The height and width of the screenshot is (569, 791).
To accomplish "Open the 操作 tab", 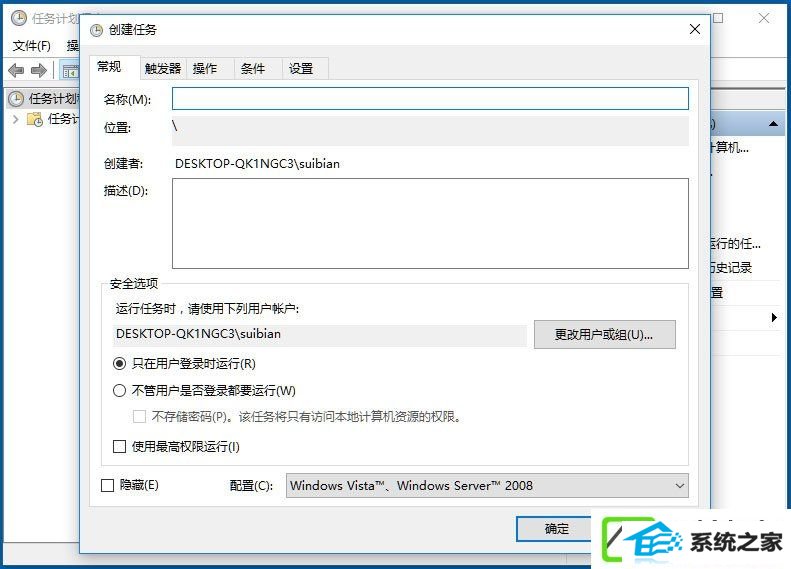I will (205, 69).
